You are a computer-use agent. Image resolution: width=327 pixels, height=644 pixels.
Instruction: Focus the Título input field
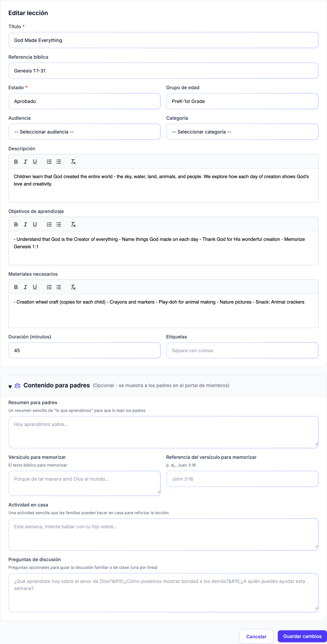pos(163,40)
